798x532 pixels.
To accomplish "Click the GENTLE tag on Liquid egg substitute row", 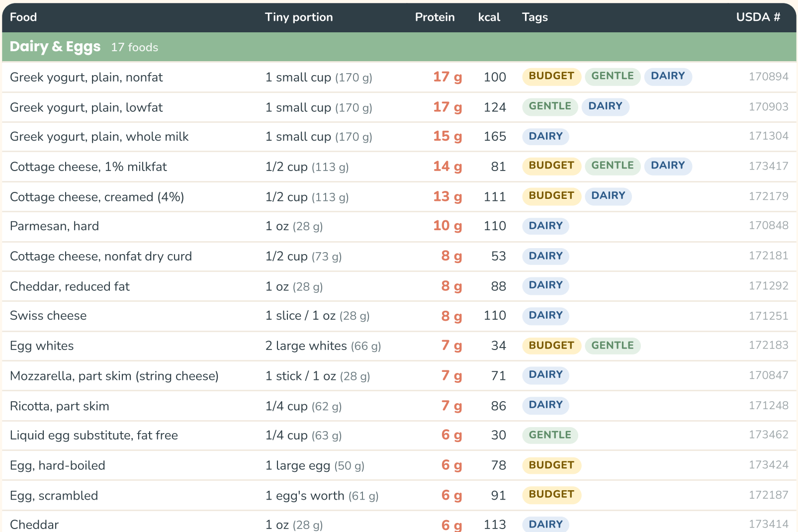I will [550, 435].
